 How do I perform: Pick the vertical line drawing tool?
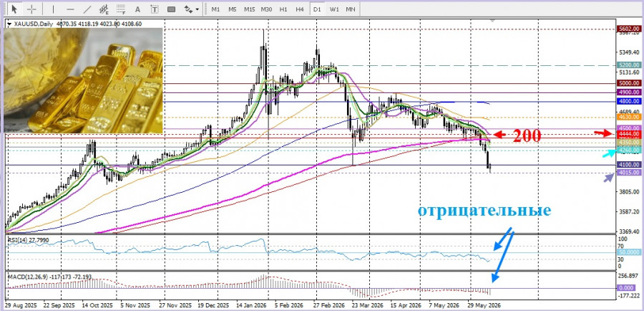(54, 9)
